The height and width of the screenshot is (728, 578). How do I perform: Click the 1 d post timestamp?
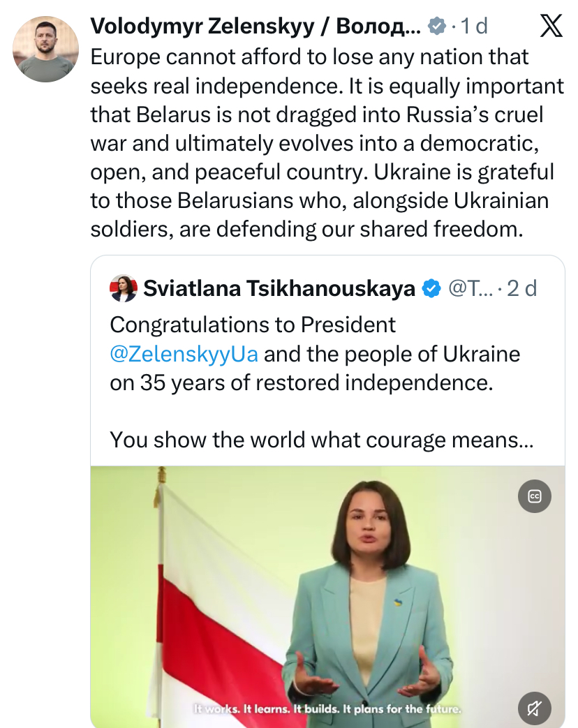(x=474, y=26)
